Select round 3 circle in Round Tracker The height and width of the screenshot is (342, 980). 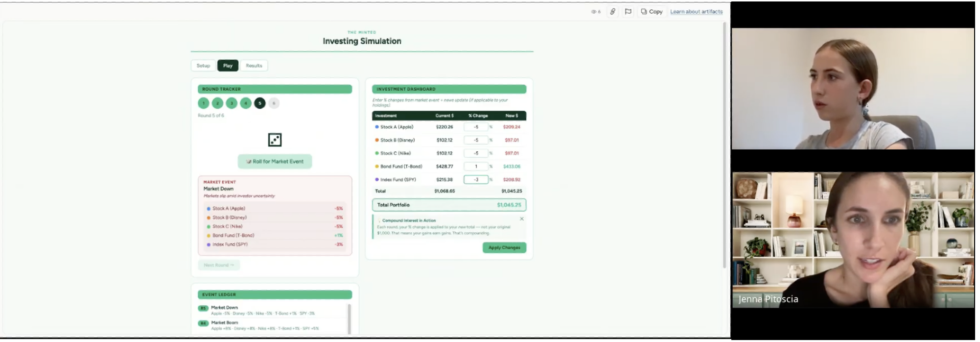(x=232, y=103)
